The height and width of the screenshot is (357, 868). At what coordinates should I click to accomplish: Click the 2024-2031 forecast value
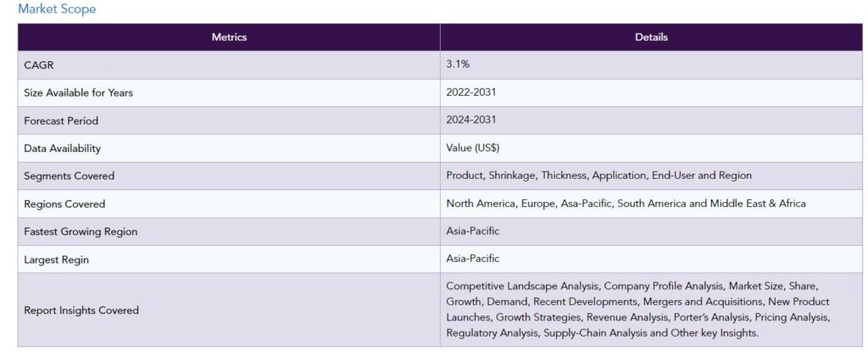[x=471, y=120]
